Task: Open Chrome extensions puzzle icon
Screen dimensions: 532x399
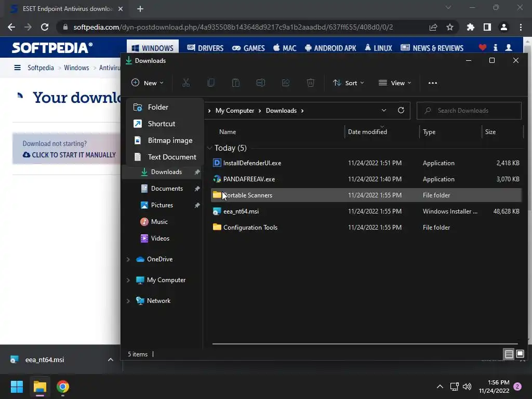Action: click(471, 27)
